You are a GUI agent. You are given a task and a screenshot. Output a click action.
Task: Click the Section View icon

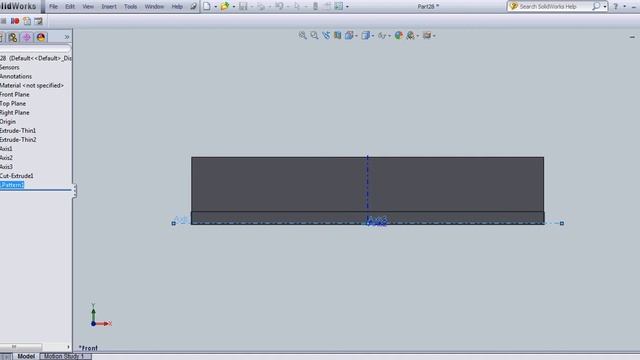coord(338,36)
